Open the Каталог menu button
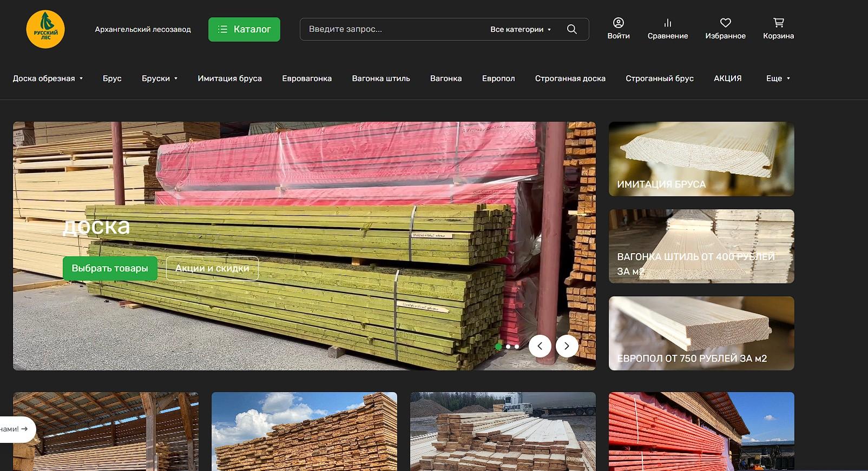 244,29
